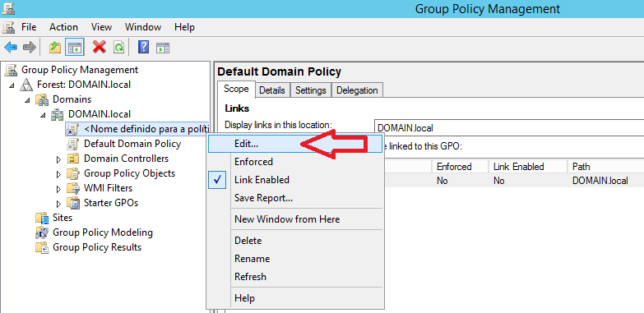Expand the Starter GPOs node
The image size is (644, 313).
coord(58,204)
